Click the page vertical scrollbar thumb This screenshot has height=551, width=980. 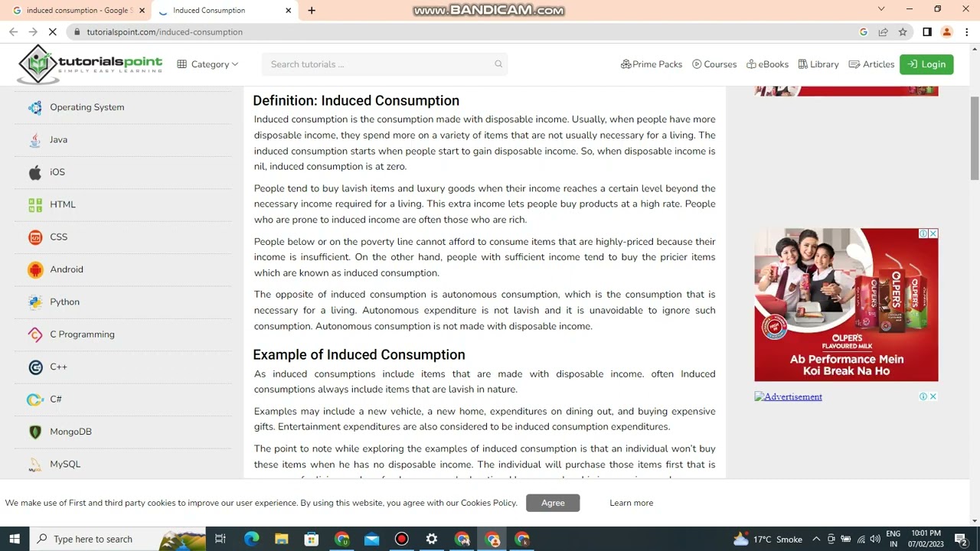(975, 139)
